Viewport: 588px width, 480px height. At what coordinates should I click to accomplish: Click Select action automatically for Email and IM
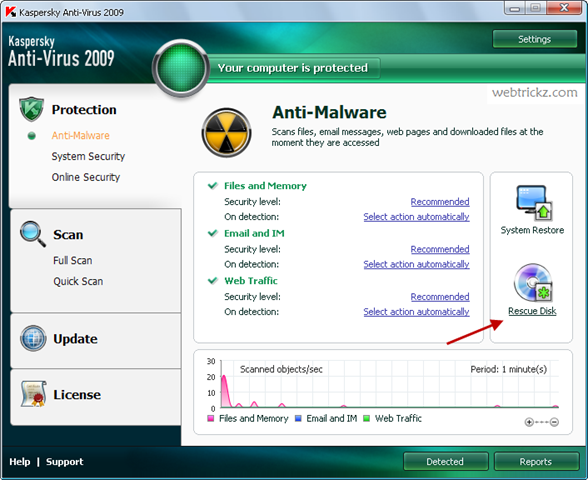click(416, 264)
